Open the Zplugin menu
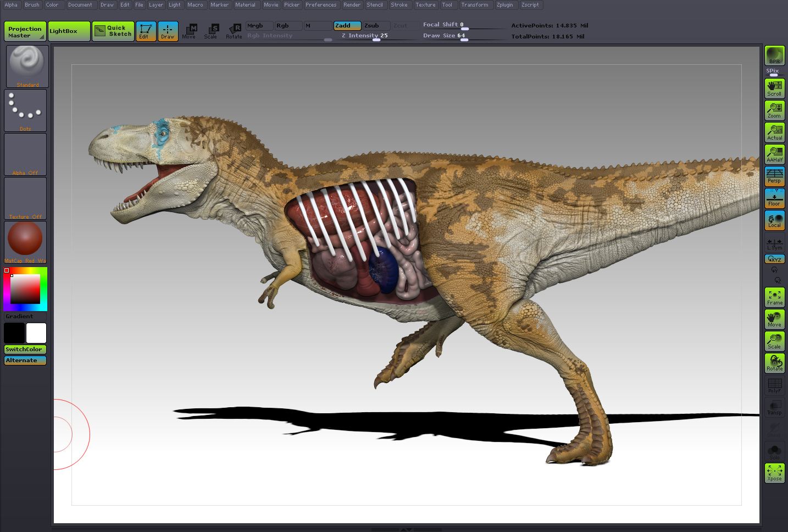Screen dimensions: 788x532 pyautogui.click(x=505, y=5)
